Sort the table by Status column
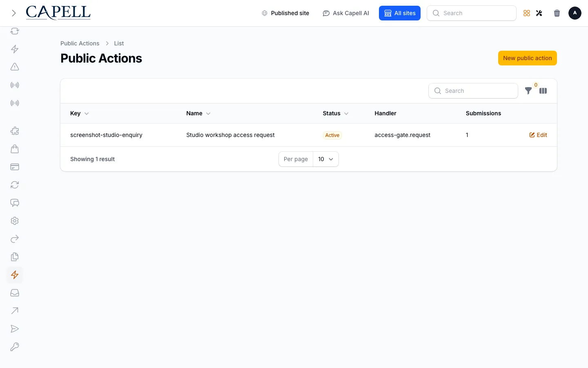The image size is (588, 368). pyautogui.click(x=336, y=113)
